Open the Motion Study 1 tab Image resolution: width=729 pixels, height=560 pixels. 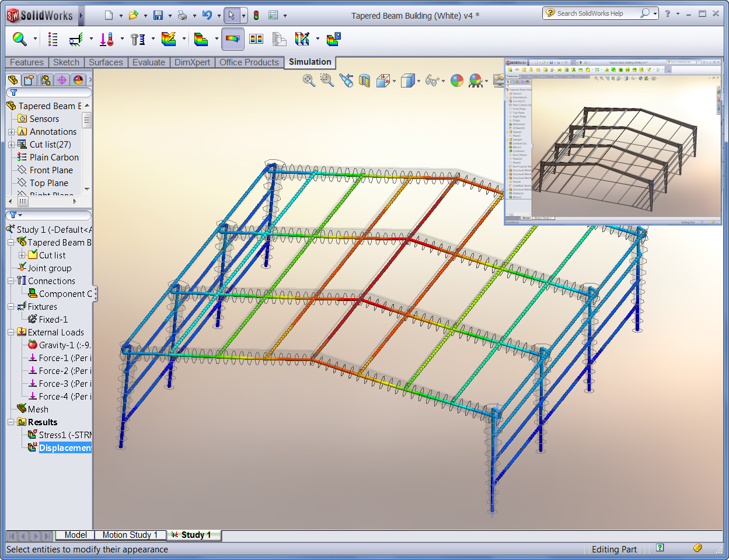pos(130,535)
